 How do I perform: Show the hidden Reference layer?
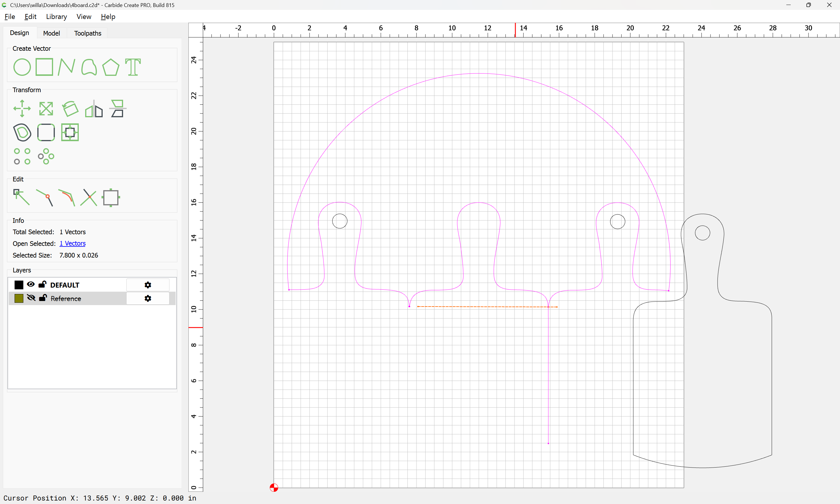pos(31,298)
